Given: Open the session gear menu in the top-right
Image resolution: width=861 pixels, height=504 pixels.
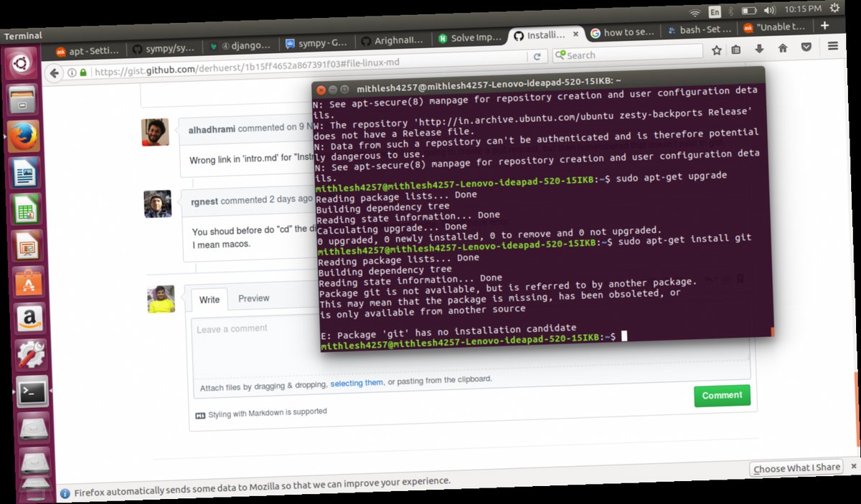Looking at the screenshot, I should point(834,6).
